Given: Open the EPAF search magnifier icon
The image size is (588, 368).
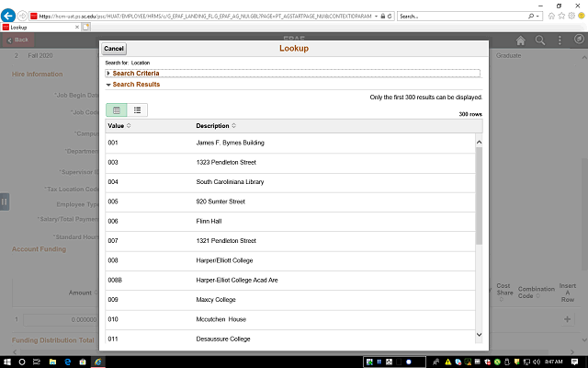Looking at the screenshot, I should click(x=540, y=40).
